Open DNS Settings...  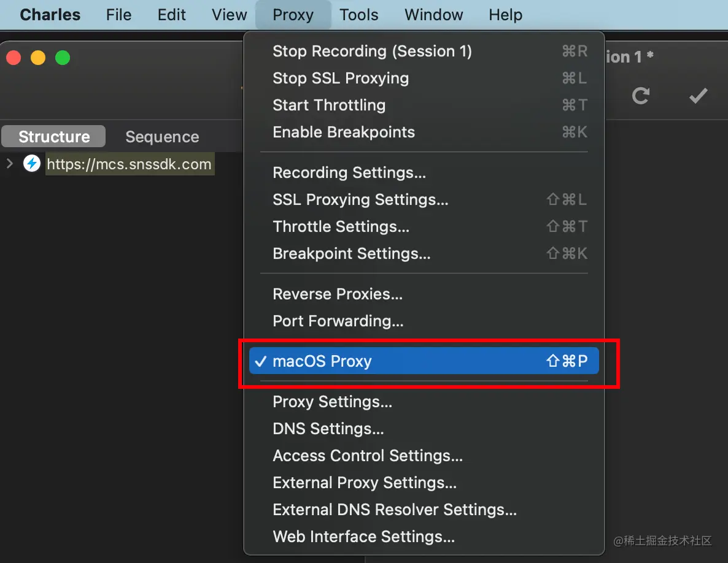(424, 429)
